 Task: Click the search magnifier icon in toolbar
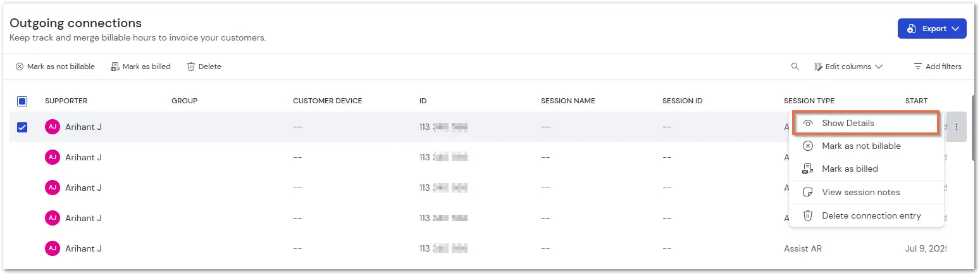(795, 67)
